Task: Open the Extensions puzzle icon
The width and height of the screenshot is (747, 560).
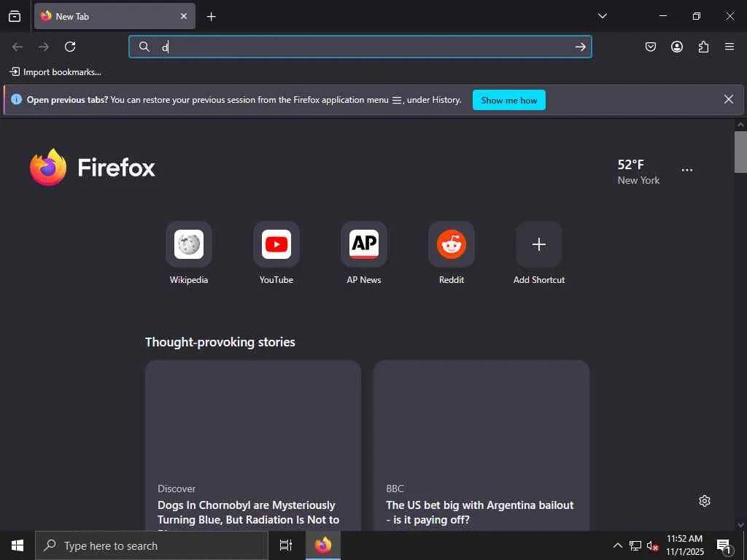Action: click(703, 47)
